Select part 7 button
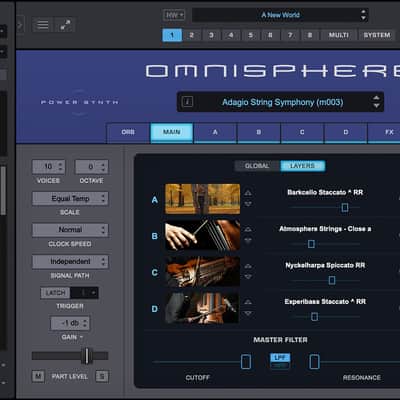The image size is (400, 400). pos(290,35)
